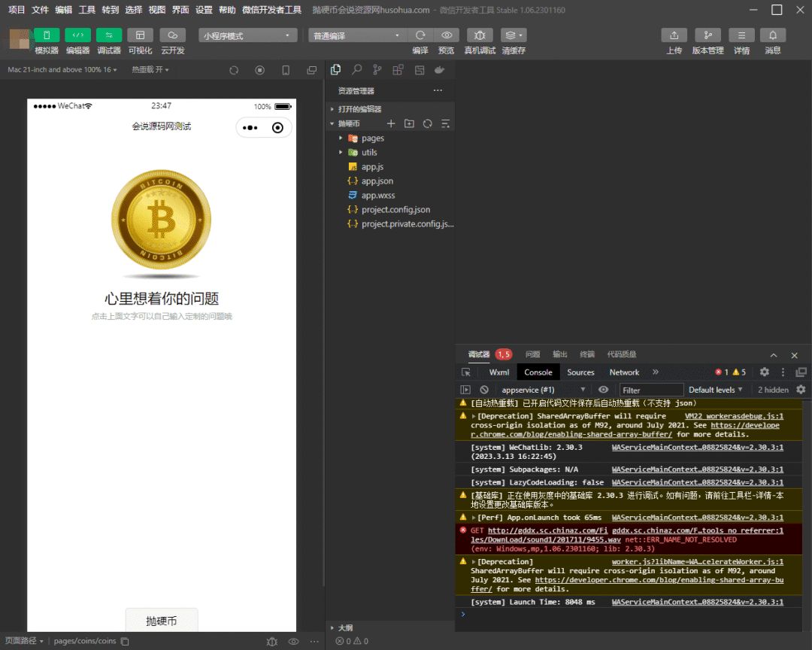Collapse all folders in explorer
This screenshot has height=650, width=812.
[445, 123]
